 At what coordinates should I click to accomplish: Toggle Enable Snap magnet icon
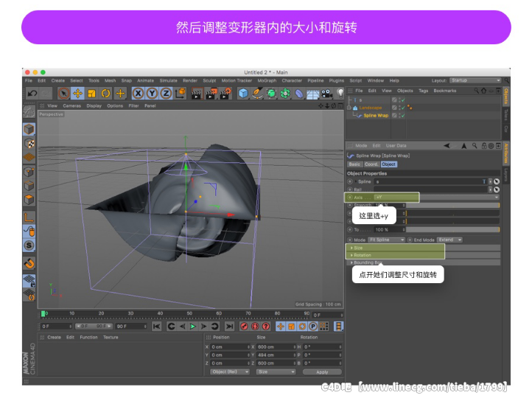tap(29, 263)
